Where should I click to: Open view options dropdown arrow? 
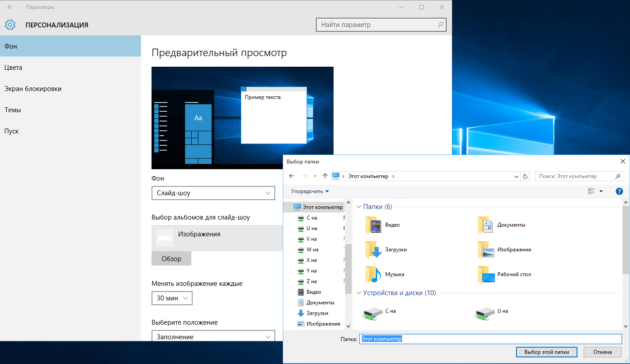[x=601, y=191]
